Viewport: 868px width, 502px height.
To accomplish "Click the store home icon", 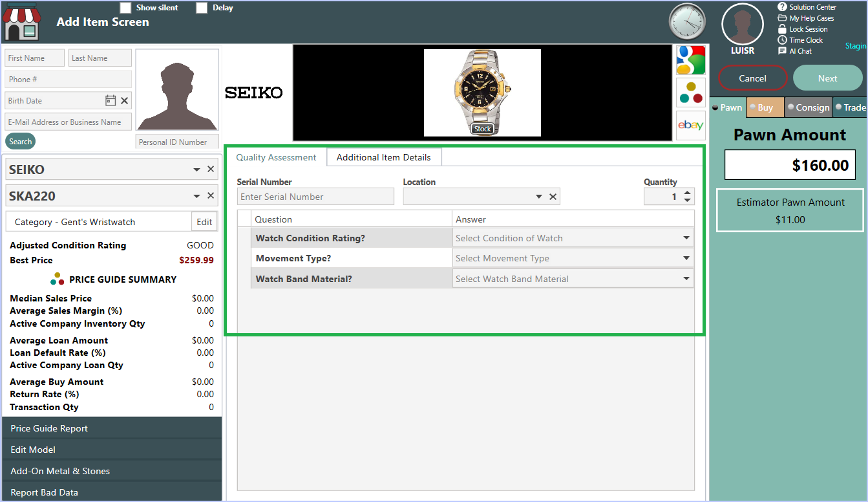I will [21, 21].
